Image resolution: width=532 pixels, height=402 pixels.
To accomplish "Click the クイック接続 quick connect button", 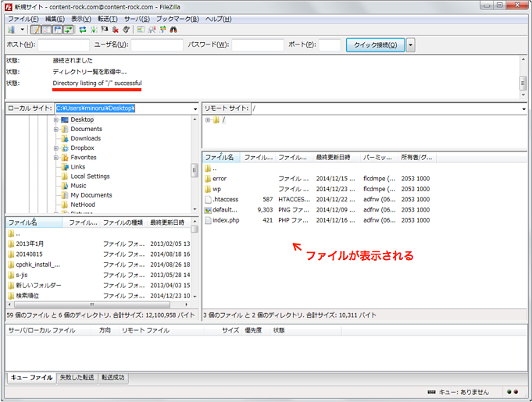I will pos(375,44).
